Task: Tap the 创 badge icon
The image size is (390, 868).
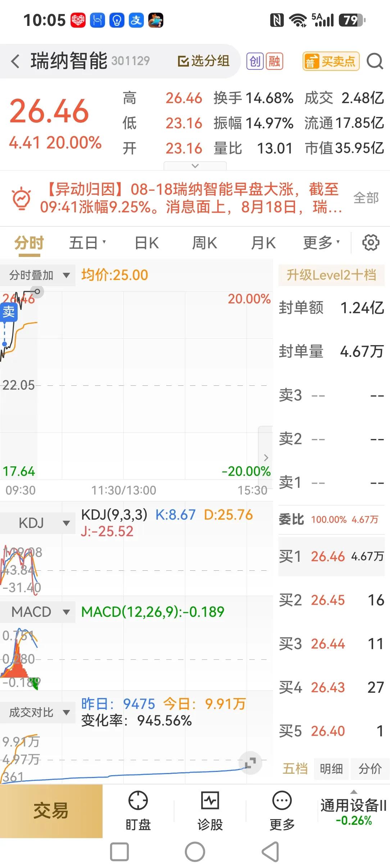Action: coord(255,61)
